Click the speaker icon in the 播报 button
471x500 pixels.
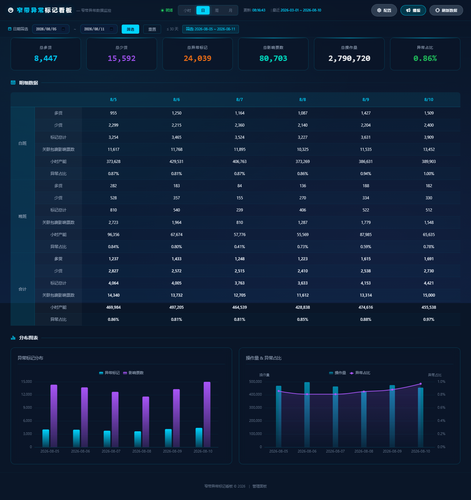(x=408, y=10)
